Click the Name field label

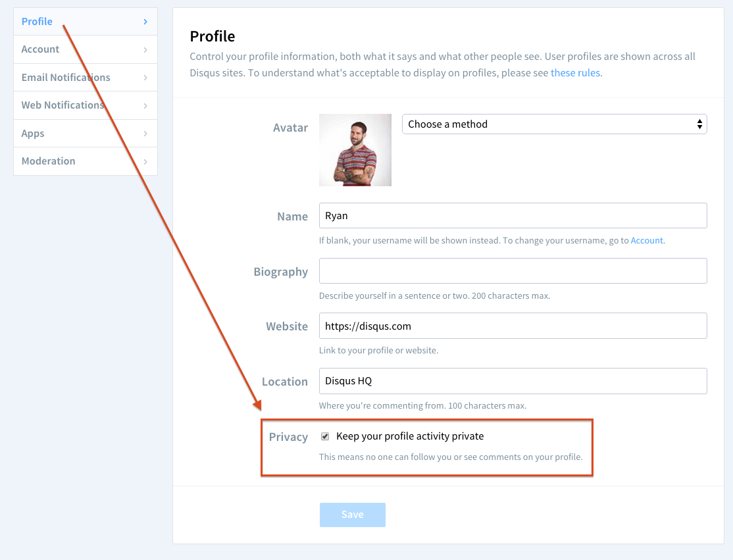coord(292,216)
